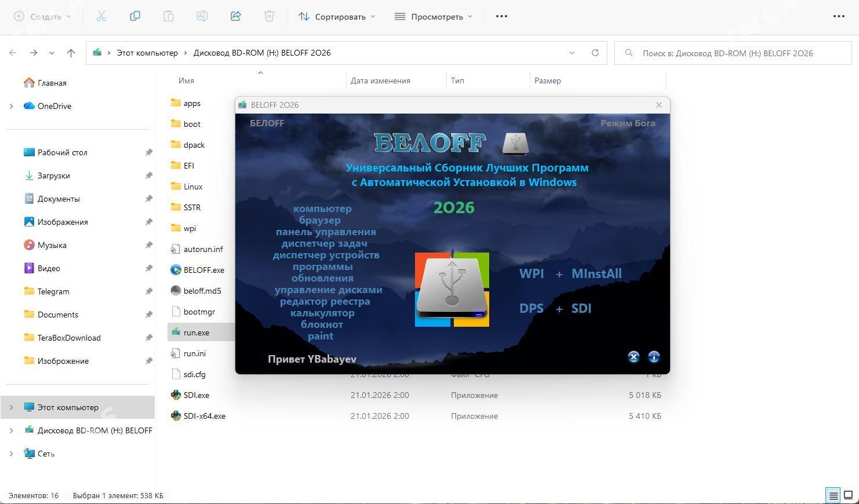This screenshot has height=504, width=859.
Task: Expand Сеть in the navigation pane
Action: tap(11, 454)
